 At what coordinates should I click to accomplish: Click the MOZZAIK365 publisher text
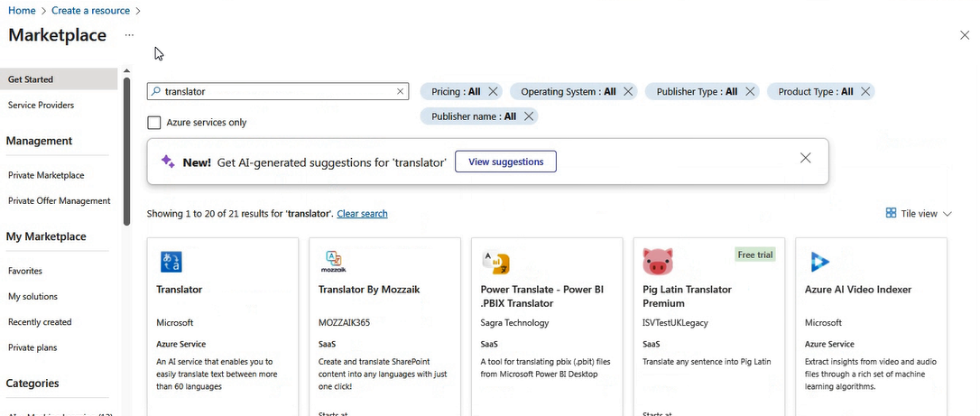tap(345, 323)
